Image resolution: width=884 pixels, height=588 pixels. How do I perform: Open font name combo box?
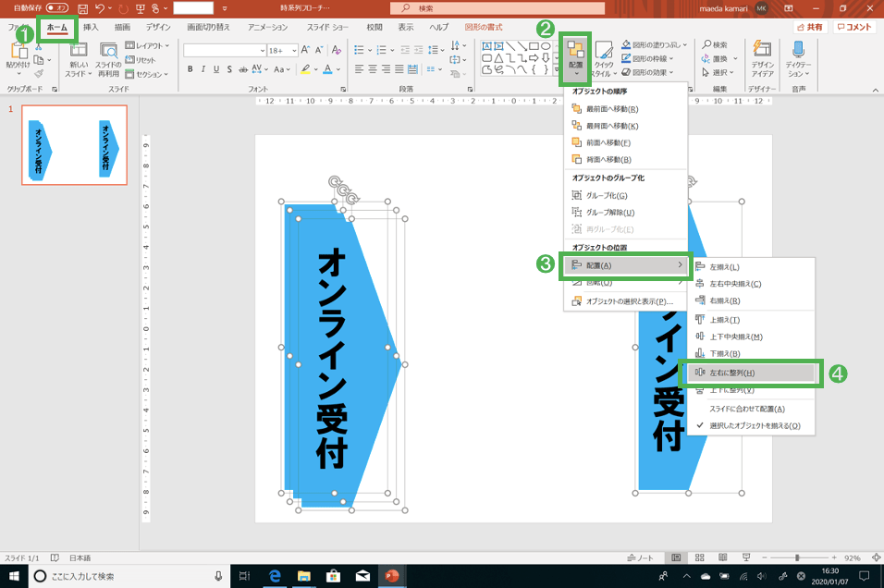pyautogui.click(x=225, y=50)
